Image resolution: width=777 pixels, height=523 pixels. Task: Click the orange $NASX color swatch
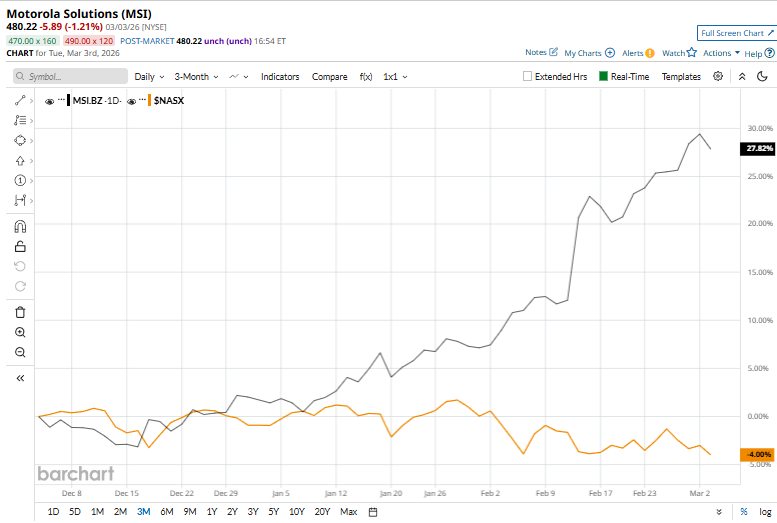point(148,101)
